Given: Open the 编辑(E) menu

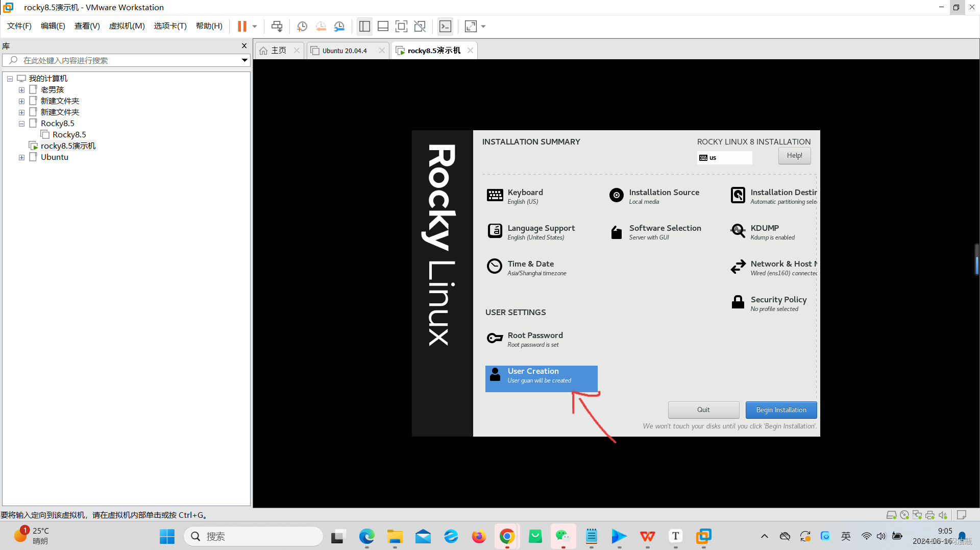Looking at the screenshot, I should 53,26.
